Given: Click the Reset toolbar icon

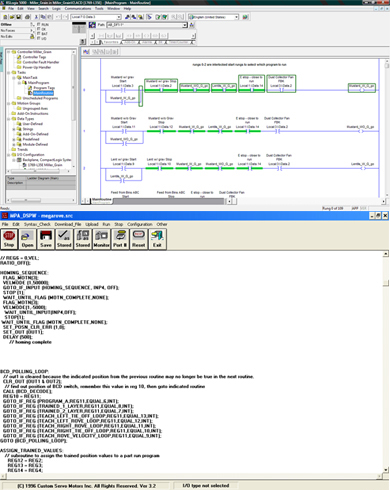Looking at the screenshot, I should 138,239.
